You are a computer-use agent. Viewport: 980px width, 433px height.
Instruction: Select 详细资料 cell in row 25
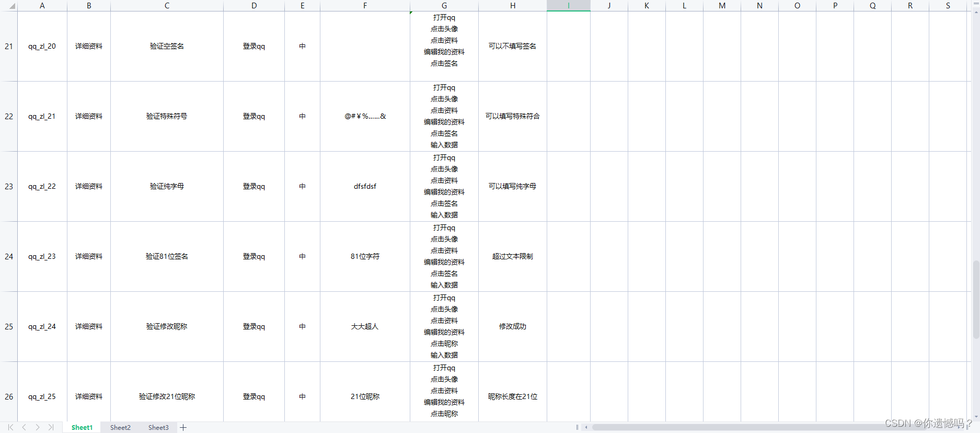coord(89,326)
